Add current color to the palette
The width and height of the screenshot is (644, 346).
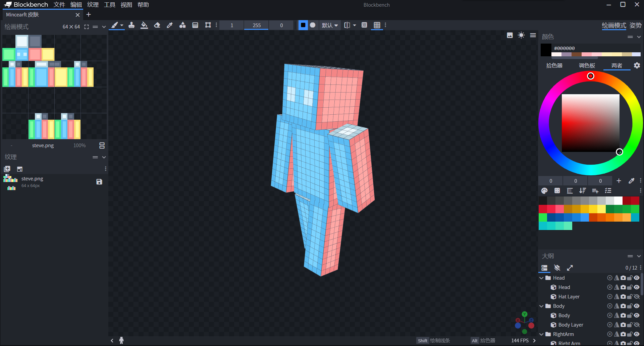pos(619,181)
